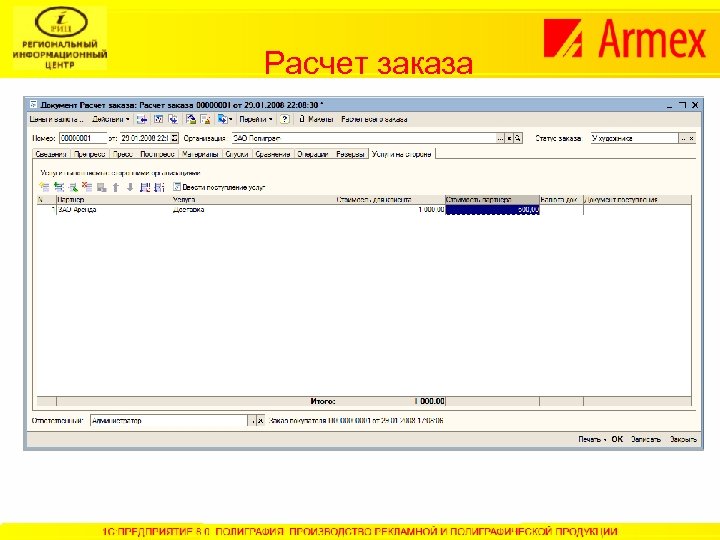Click the third icon right of Действия
This screenshot has width=720, height=540.
[x=173, y=119]
